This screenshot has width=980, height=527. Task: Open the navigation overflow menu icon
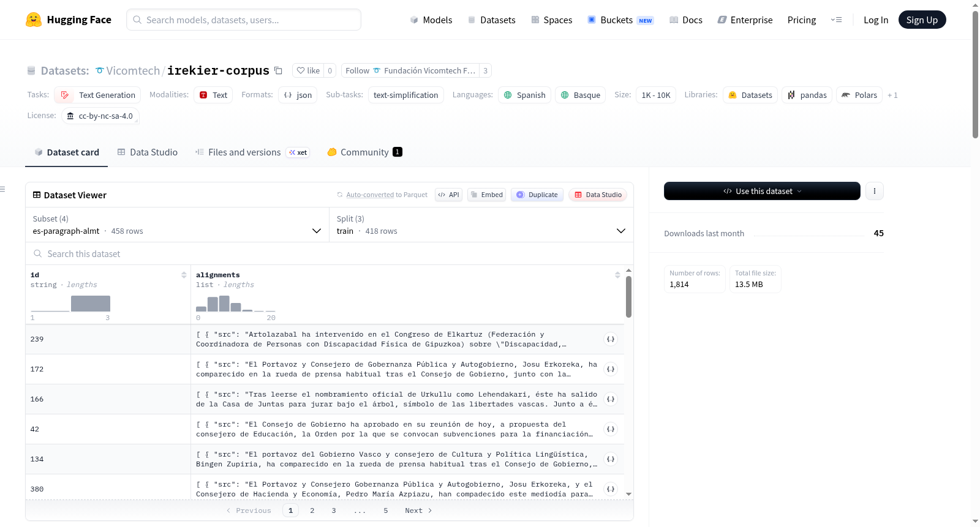(836, 20)
